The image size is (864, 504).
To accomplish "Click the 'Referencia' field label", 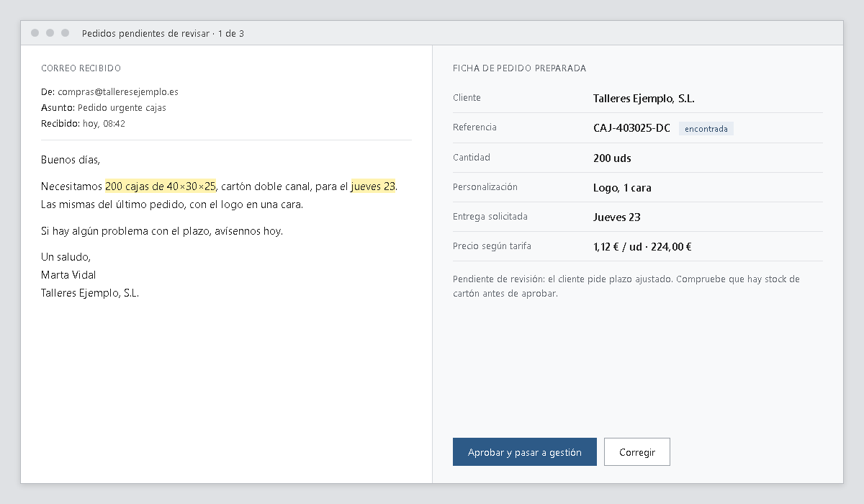I will coord(474,127).
